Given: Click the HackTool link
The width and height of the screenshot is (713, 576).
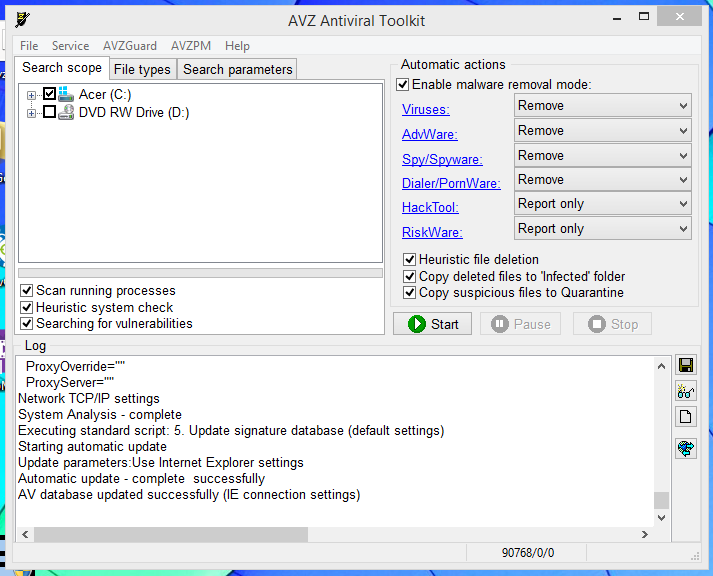Looking at the screenshot, I should [x=430, y=207].
